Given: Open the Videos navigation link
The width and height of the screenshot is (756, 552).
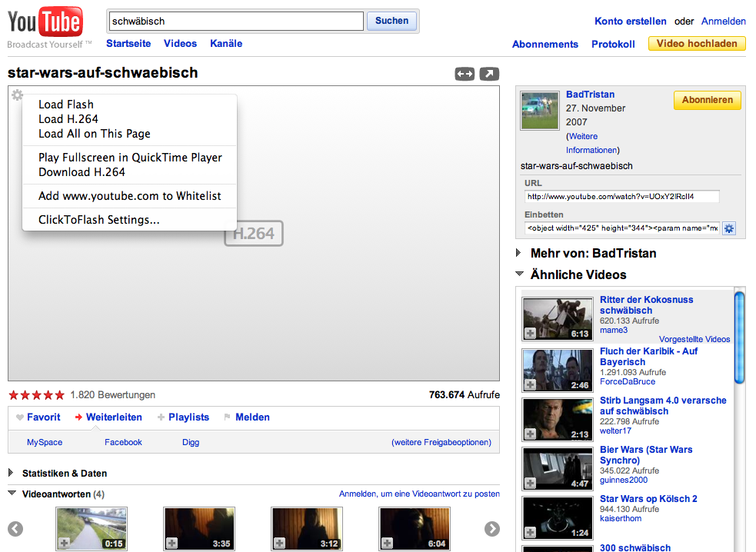Looking at the screenshot, I should tap(180, 43).
